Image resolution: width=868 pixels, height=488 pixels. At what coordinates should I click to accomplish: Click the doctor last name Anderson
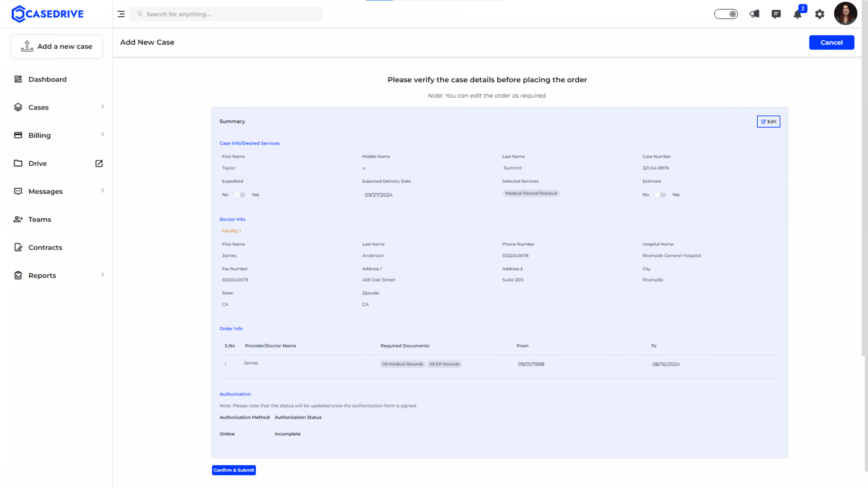373,256
